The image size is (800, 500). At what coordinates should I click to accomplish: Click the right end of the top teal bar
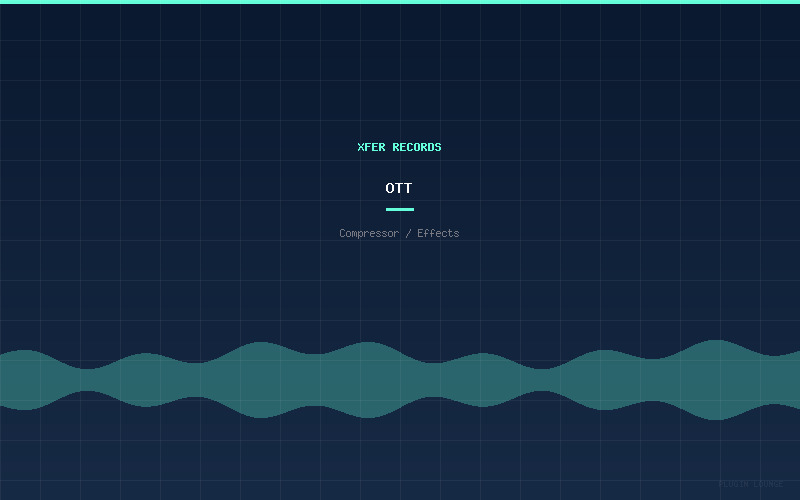795,2
